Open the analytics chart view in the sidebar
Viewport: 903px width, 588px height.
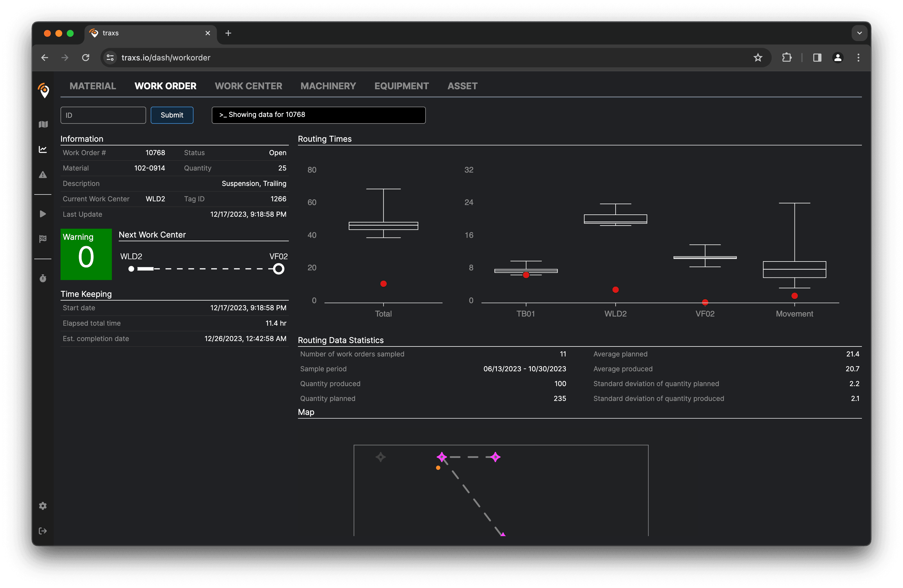pyautogui.click(x=43, y=149)
